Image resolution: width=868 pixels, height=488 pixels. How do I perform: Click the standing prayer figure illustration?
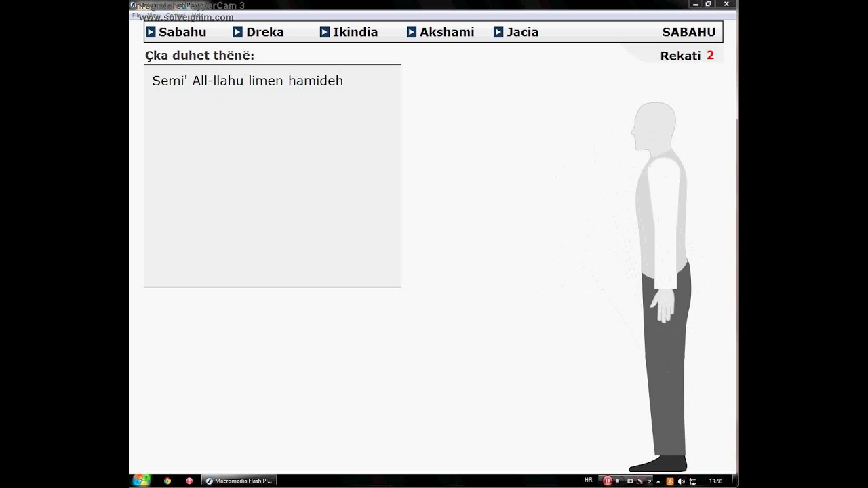[660, 287]
